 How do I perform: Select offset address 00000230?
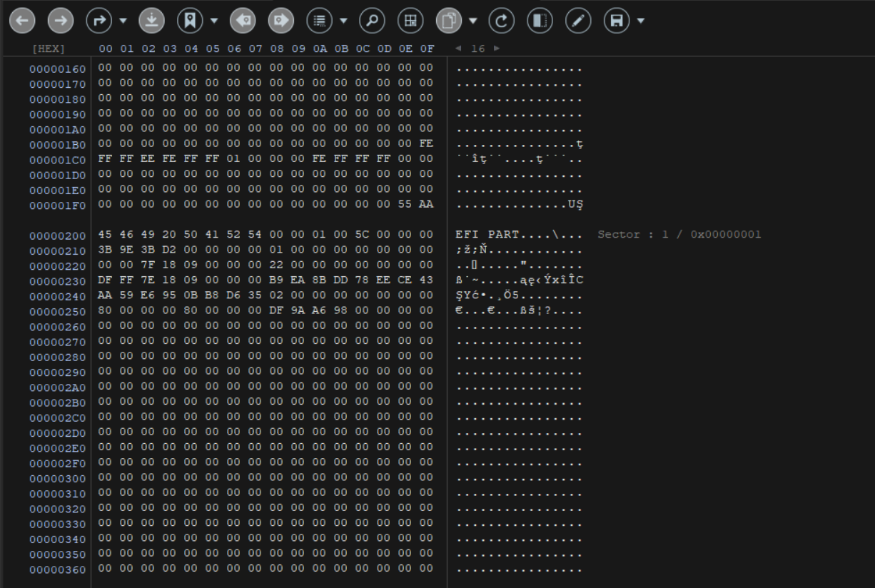pyautogui.click(x=57, y=281)
